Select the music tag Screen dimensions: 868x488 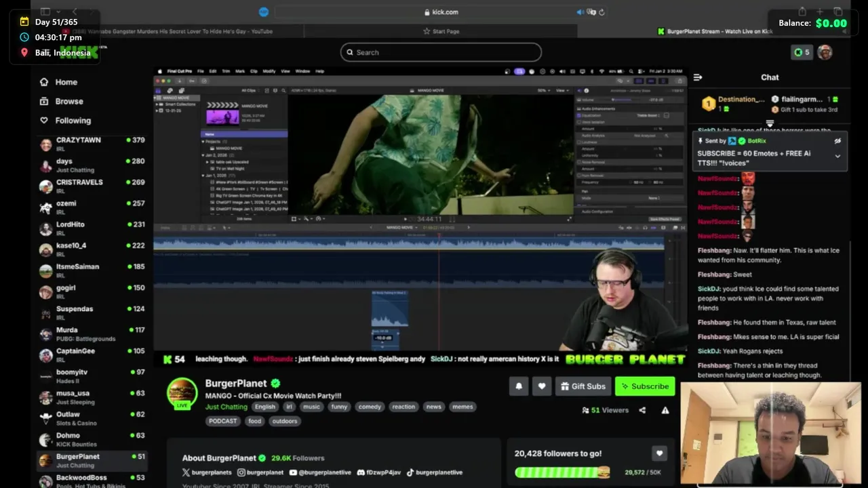click(x=311, y=407)
